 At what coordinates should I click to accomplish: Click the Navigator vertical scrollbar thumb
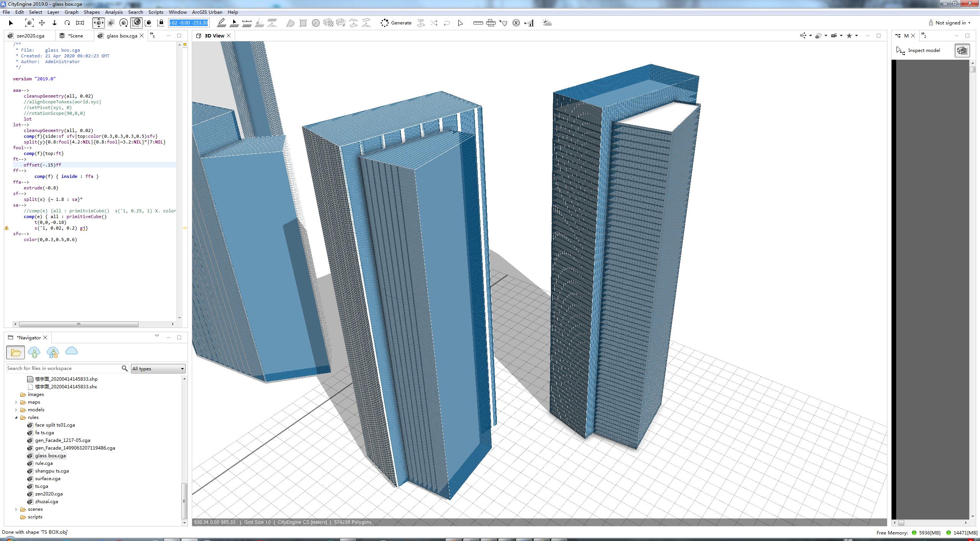pos(184,501)
